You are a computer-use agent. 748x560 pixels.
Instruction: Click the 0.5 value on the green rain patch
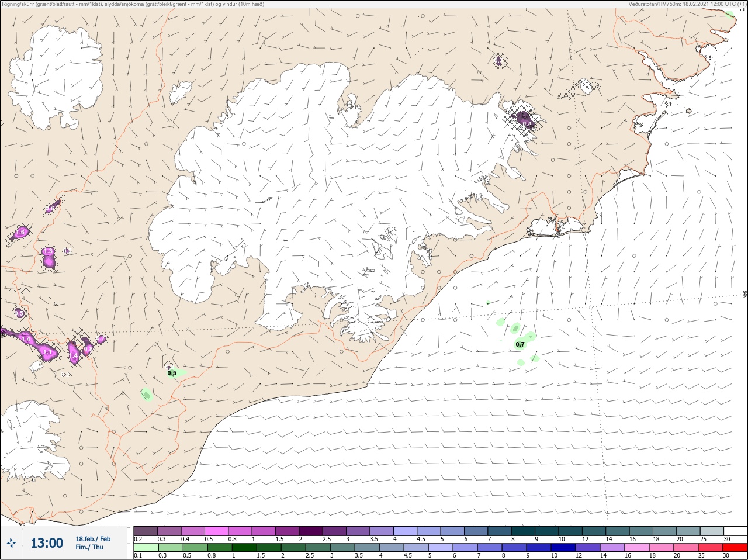[172, 373]
